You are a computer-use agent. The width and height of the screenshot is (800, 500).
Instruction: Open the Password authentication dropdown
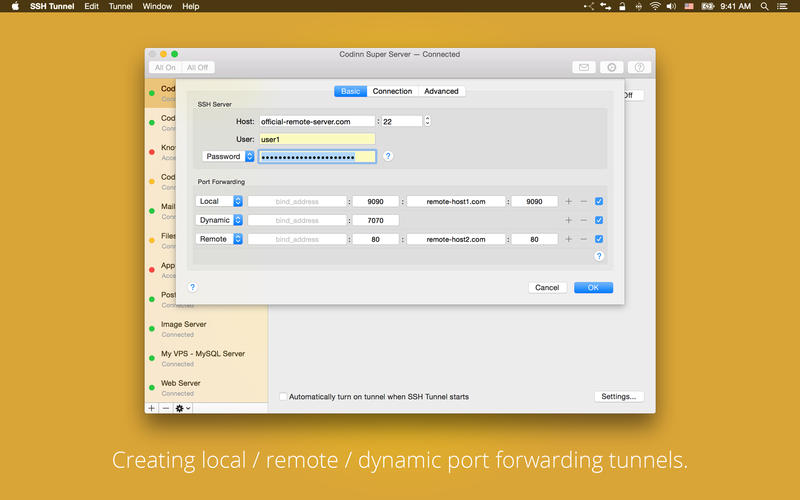click(228, 157)
